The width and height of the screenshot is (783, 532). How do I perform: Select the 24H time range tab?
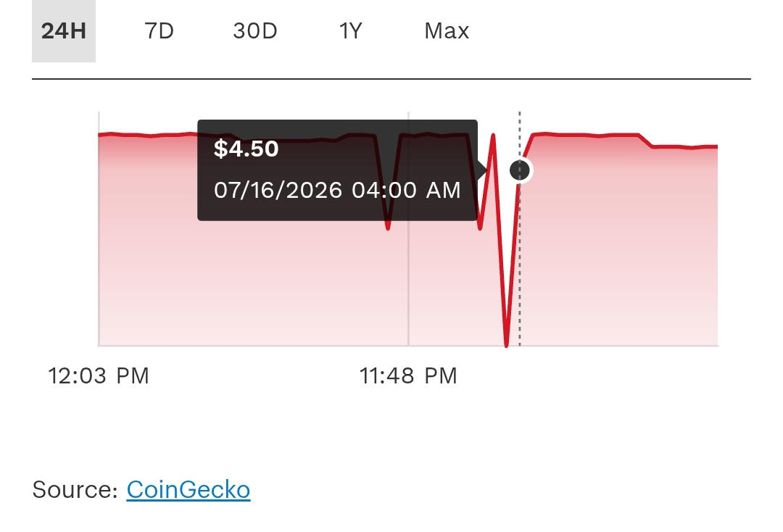[63, 31]
